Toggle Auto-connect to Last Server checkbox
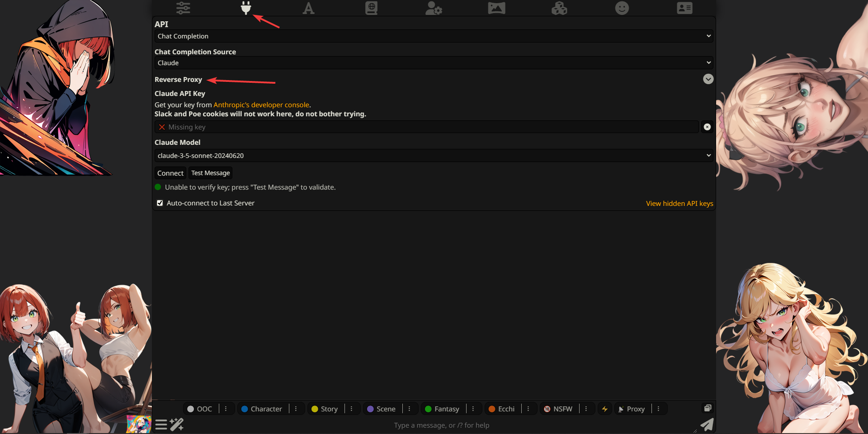 coord(160,203)
